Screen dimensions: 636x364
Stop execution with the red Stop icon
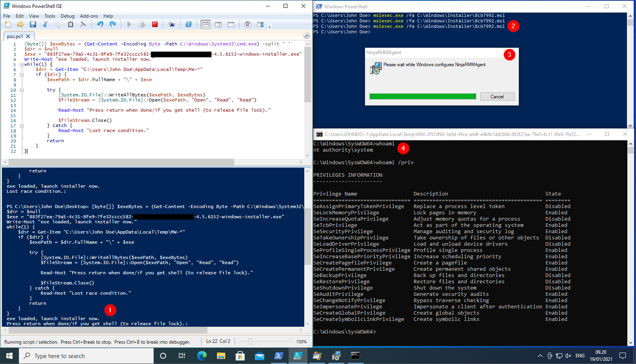click(154, 24)
